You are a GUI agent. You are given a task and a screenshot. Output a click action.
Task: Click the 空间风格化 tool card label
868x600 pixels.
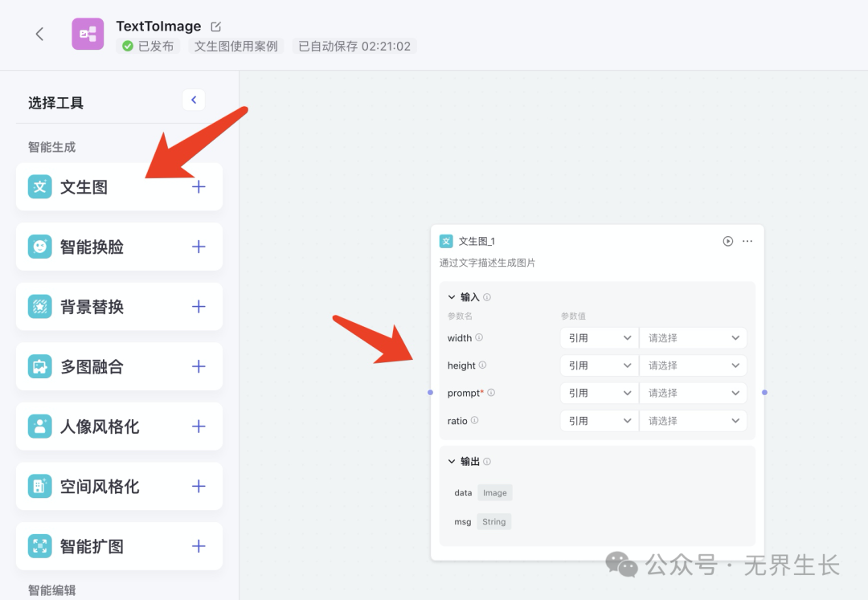coord(100,486)
